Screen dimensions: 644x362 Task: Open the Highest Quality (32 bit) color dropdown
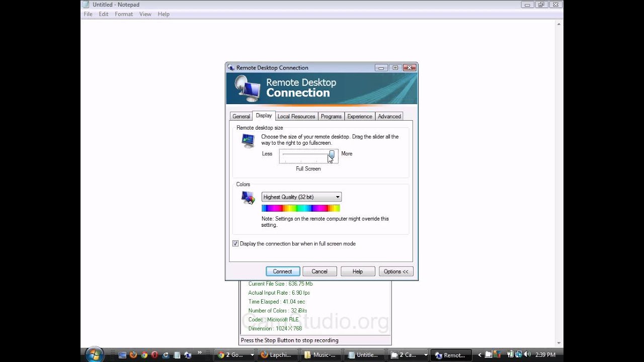click(x=301, y=197)
